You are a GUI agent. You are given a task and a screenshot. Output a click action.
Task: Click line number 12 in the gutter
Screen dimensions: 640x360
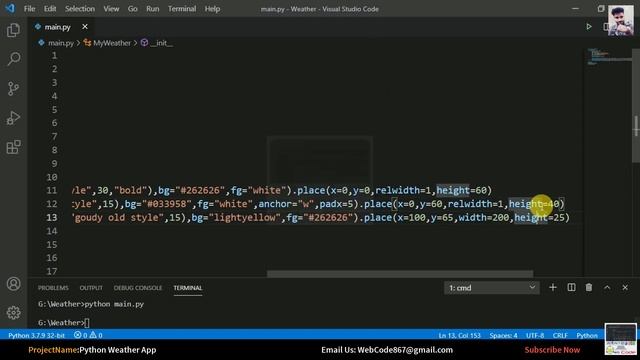tap(51, 204)
